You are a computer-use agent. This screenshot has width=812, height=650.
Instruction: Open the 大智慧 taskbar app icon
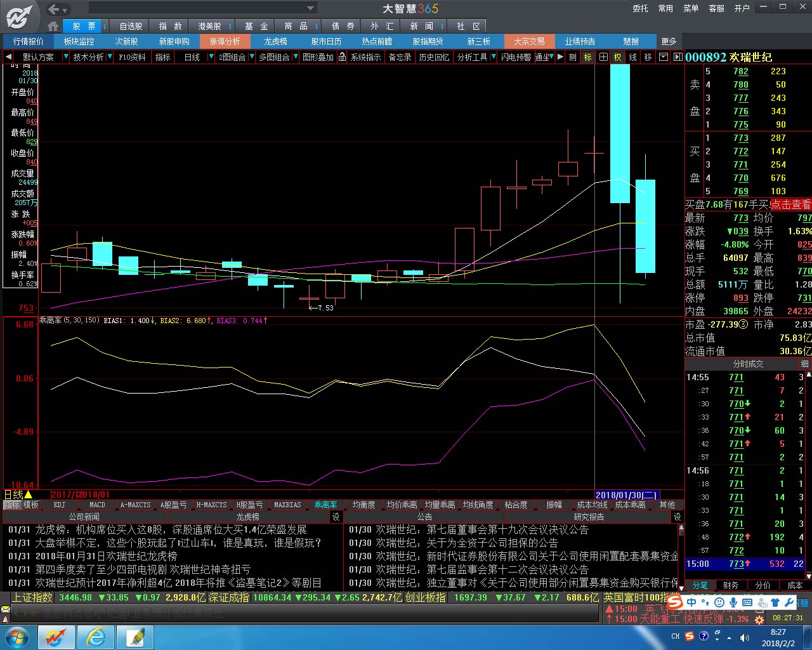56,637
